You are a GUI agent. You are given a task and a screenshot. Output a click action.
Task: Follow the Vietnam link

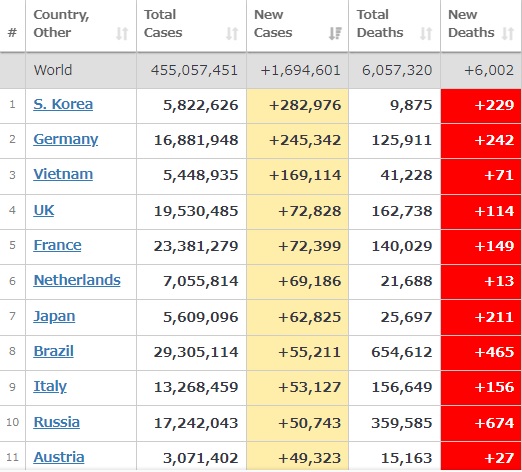tap(63, 174)
